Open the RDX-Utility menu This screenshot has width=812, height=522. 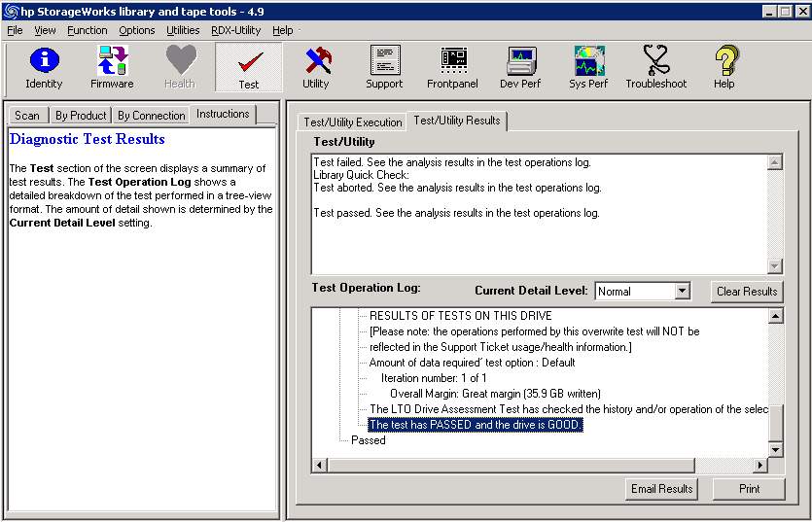(235, 30)
